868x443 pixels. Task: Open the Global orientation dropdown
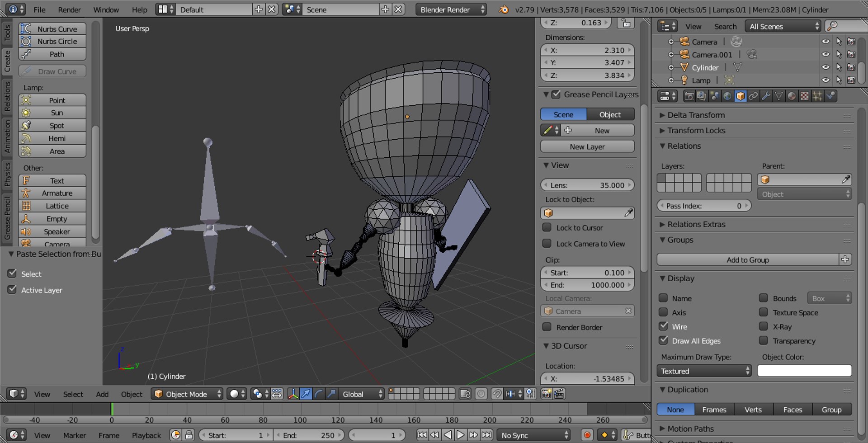coord(363,394)
